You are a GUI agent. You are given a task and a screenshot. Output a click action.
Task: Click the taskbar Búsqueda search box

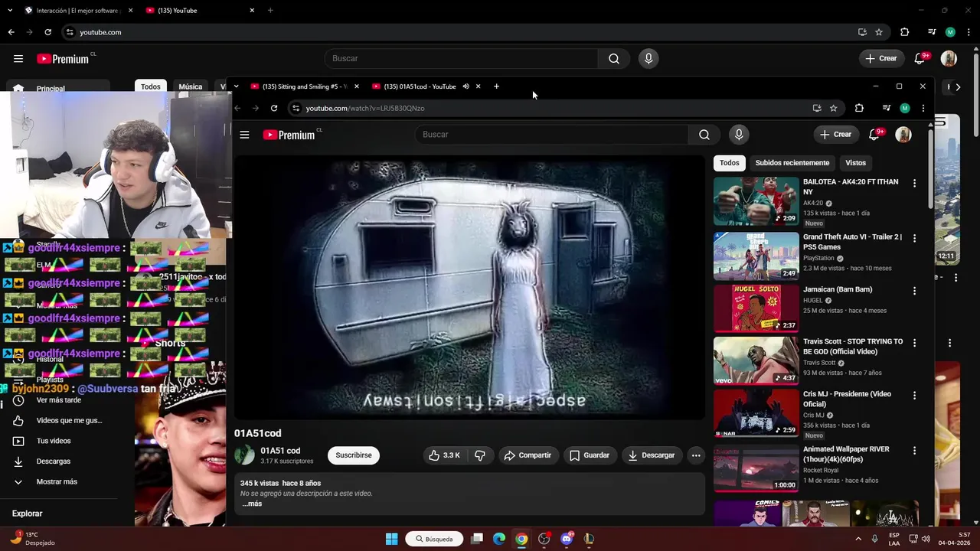point(434,539)
